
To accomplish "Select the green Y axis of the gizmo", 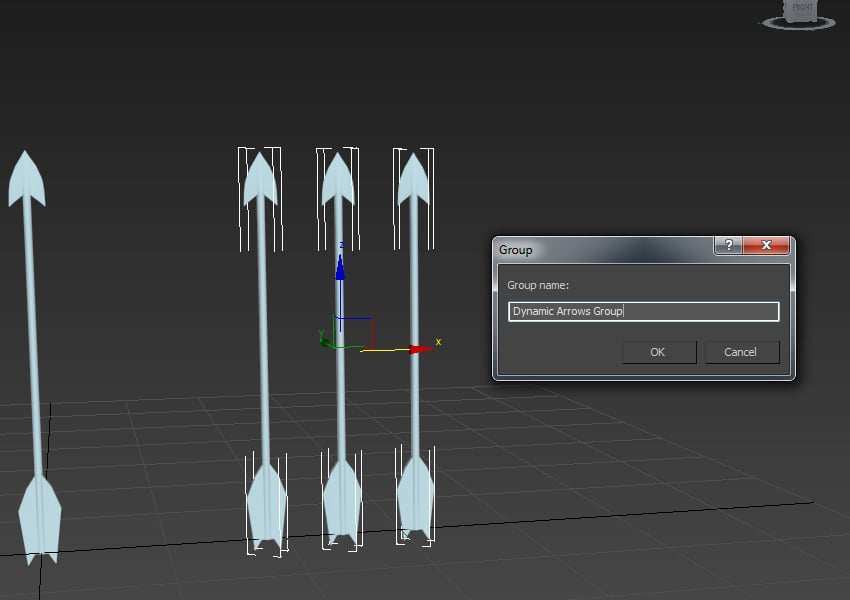I will [x=324, y=341].
